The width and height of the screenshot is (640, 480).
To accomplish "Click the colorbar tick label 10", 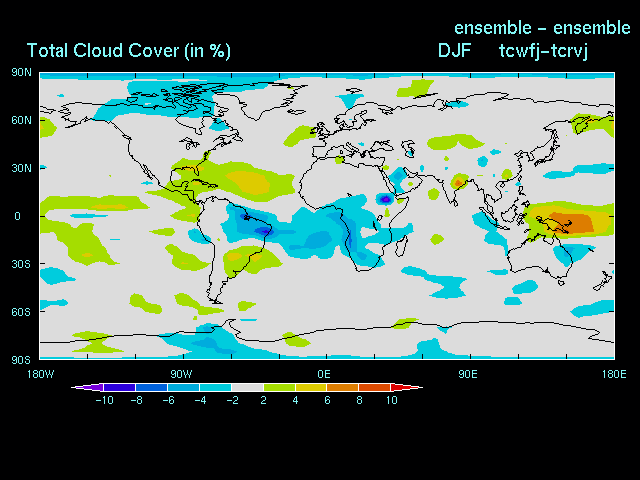I will click(x=391, y=400).
